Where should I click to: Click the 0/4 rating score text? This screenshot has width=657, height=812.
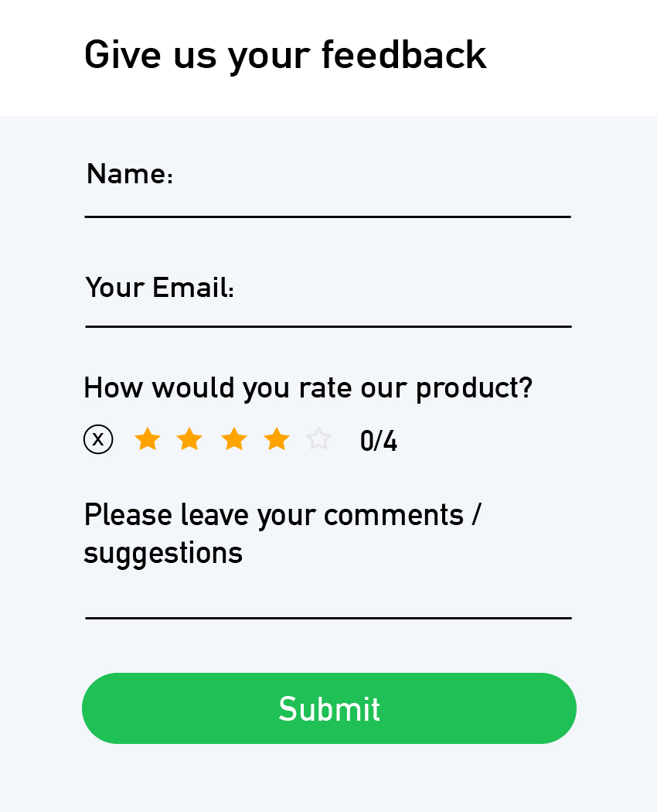click(x=379, y=442)
